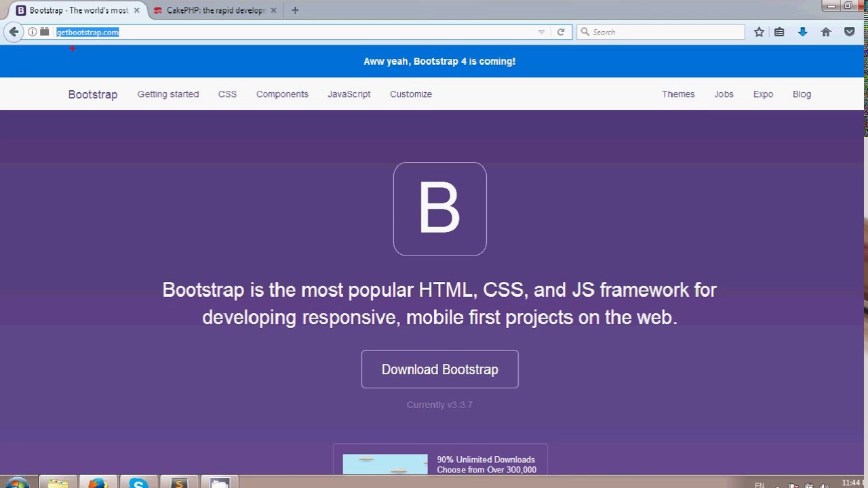The width and height of the screenshot is (868, 488).
Task: Open the JavaScript navbar item
Action: coord(349,94)
